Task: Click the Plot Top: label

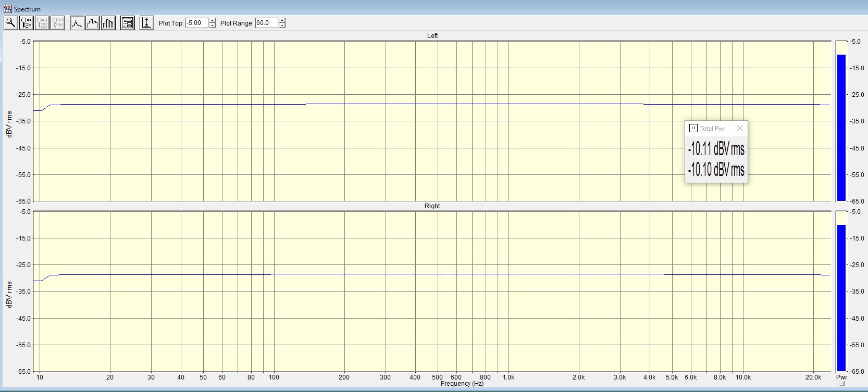Action: (171, 23)
